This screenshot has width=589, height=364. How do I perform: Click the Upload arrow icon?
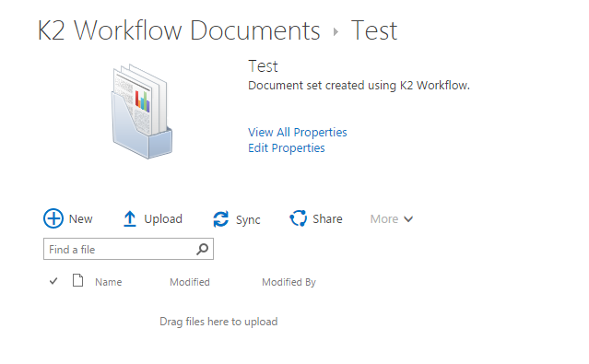click(130, 219)
